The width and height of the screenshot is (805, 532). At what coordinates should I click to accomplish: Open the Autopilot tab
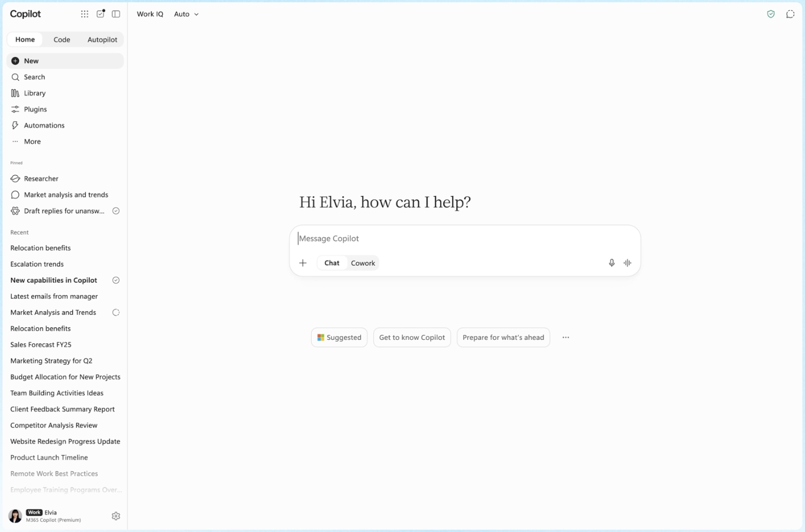(x=102, y=40)
